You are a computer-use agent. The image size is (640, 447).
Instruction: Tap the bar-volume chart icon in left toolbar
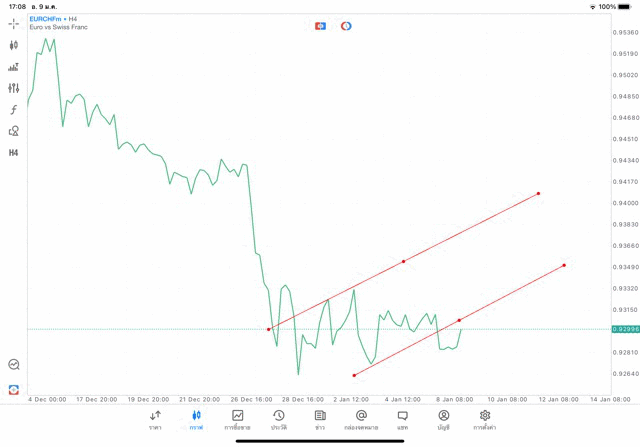(x=14, y=67)
